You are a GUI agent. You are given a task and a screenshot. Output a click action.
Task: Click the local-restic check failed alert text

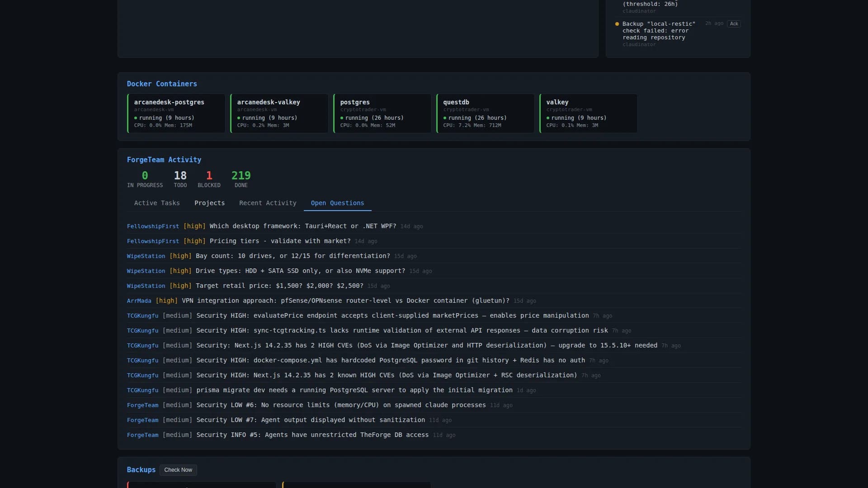pos(659,31)
